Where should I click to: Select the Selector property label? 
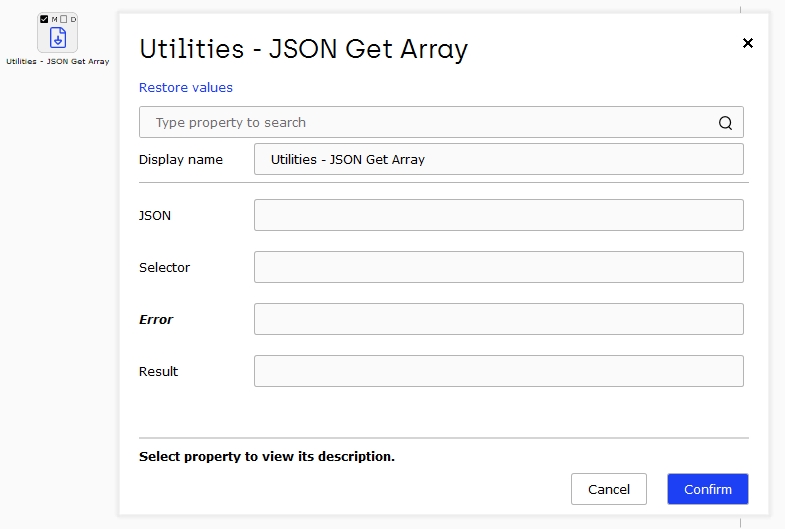click(x=164, y=267)
